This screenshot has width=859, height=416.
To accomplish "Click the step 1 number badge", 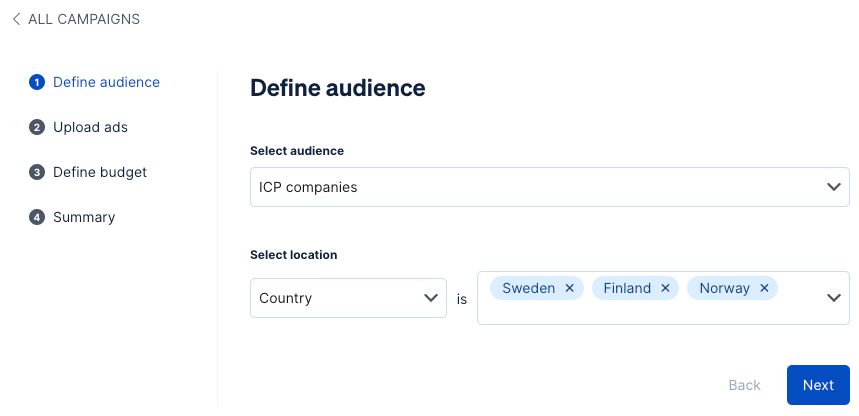I will [37, 83].
